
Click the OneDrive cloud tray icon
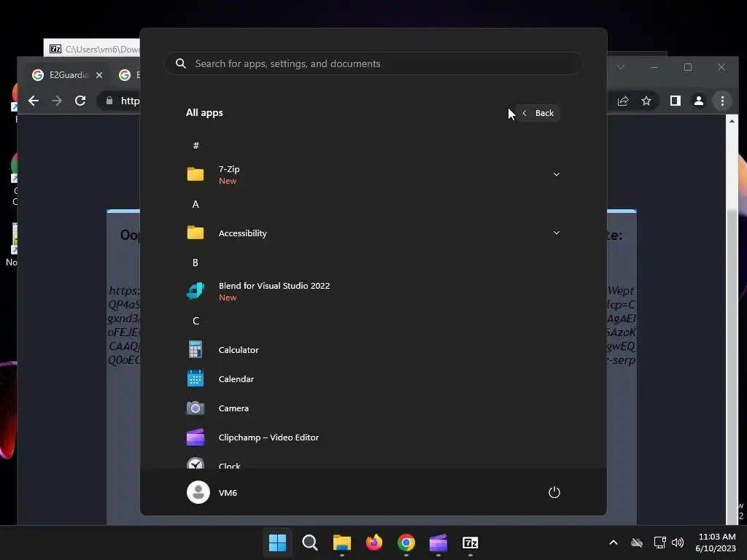click(x=637, y=542)
